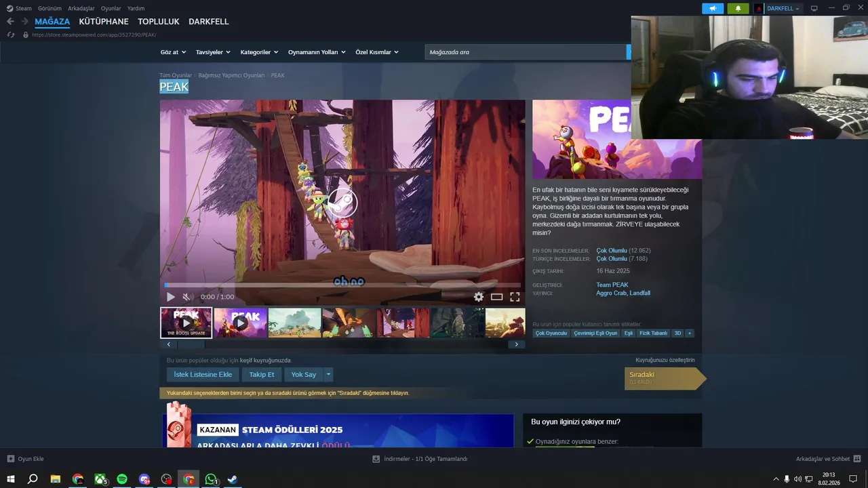Image resolution: width=868 pixels, height=488 pixels.
Task: Select The Roots Update trailer thumbnail
Action: click(186, 323)
